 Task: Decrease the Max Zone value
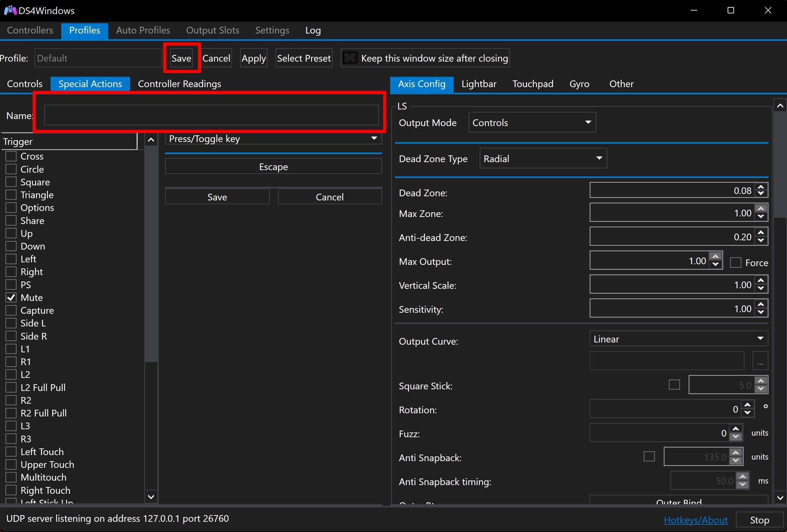point(761,216)
